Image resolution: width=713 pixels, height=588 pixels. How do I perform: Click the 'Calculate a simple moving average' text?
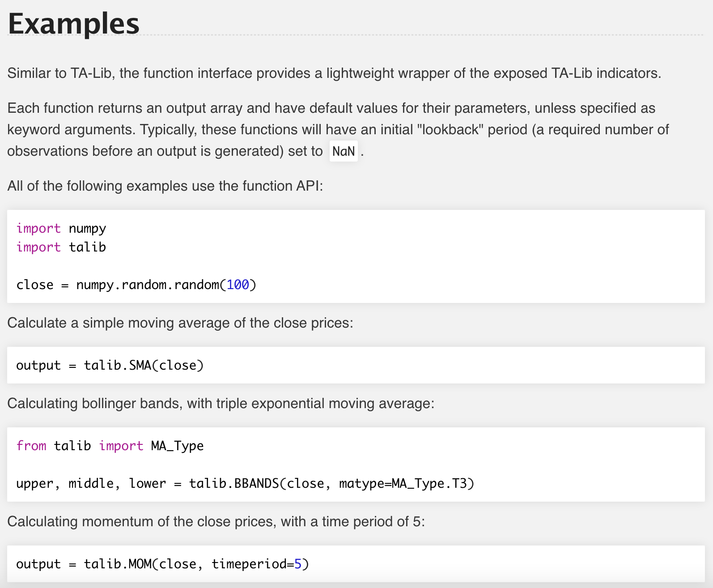coord(180,323)
